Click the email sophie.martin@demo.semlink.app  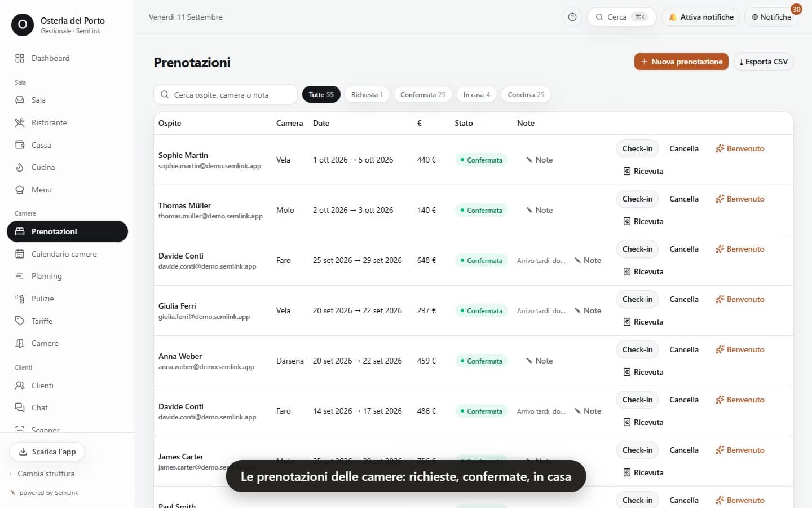coord(210,166)
